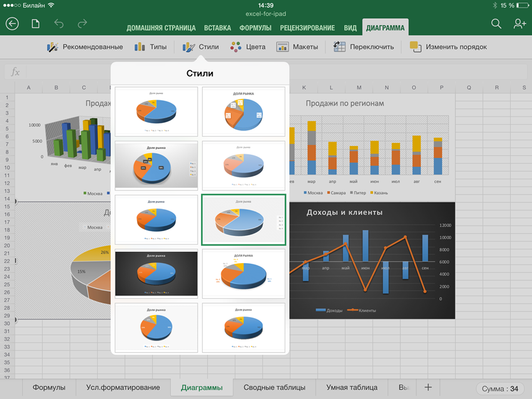Select the Продажи по регионам chart
The height and width of the screenshot is (399, 532).
[x=372, y=148]
